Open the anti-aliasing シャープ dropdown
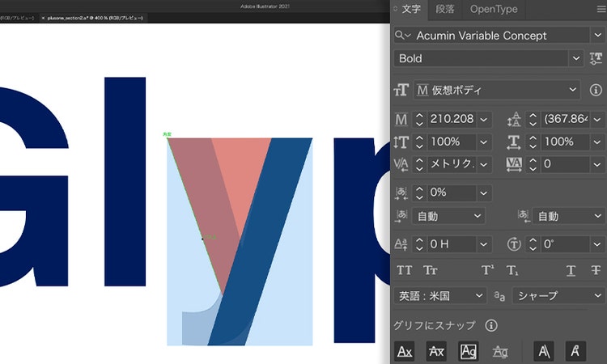The width and height of the screenshot is (607, 364). 558,296
